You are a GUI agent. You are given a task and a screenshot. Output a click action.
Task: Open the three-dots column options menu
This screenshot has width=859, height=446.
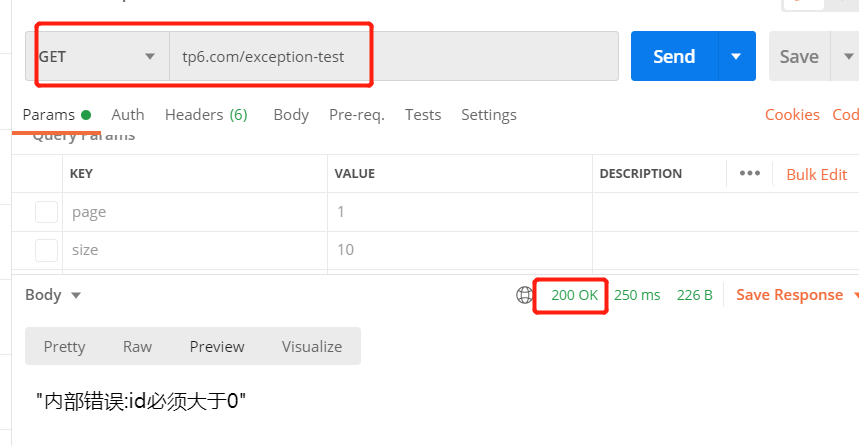coord(749,173)
